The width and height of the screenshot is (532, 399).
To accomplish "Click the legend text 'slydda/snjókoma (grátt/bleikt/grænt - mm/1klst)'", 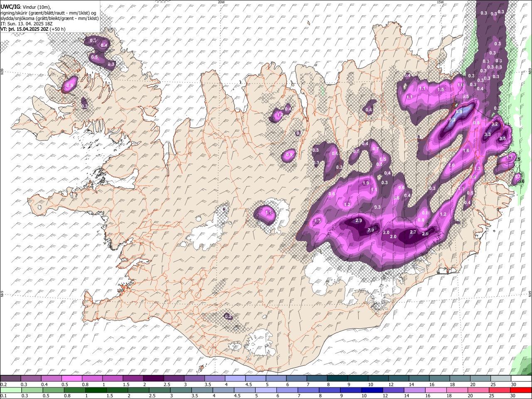I will tap(49, 18).
